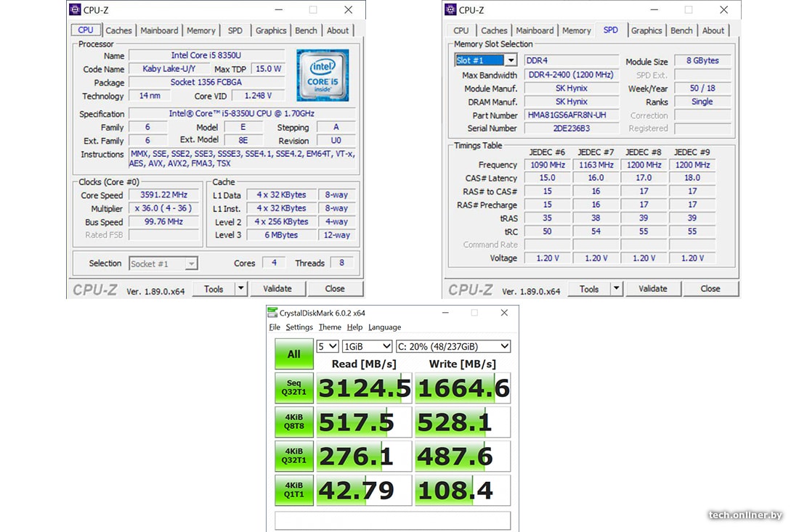Click the Intel Core i5 logo badge
The width and height of the screenshot is (799, 532).
323,75
